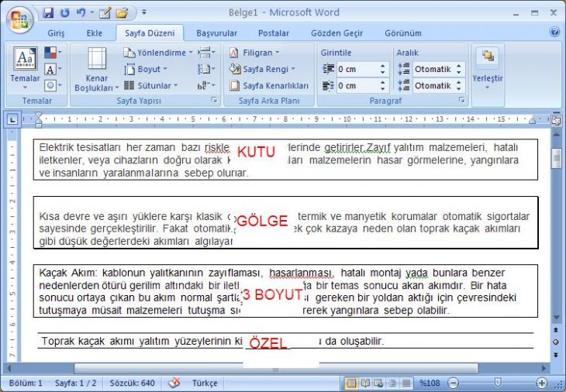Open Kenar Boşlukları margins menu

pyautogui.click(x=96, y=70)
